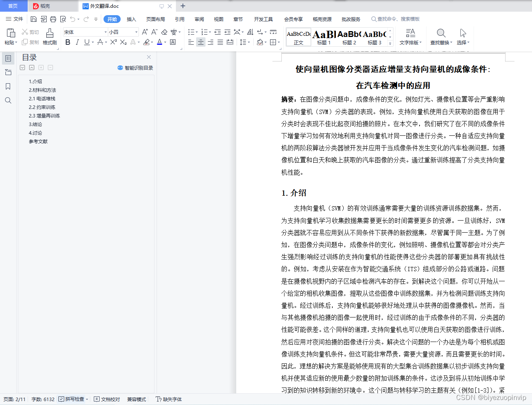This screenshot has width=532, height=405.
Task: Toggle Italic formatting
Action: coord(77,42)
